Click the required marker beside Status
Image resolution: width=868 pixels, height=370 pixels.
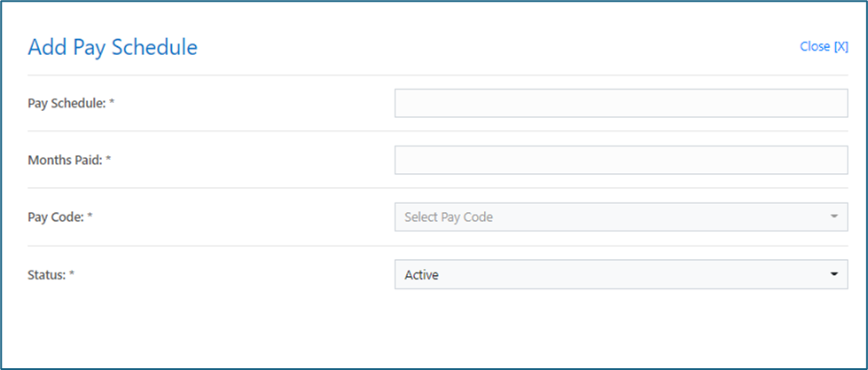pyautogui.click(x=72, y=273)
